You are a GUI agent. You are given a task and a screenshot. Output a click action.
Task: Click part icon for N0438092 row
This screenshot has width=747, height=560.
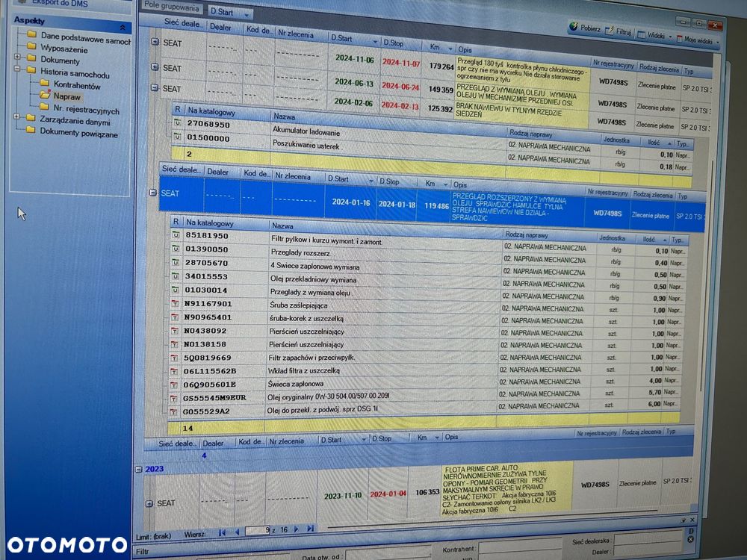pos(175,331)
